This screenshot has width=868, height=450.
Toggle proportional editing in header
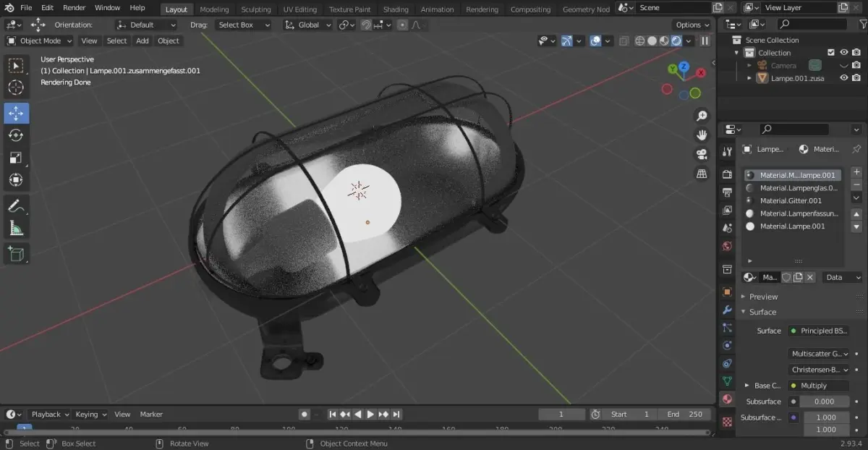click(402, 25)
